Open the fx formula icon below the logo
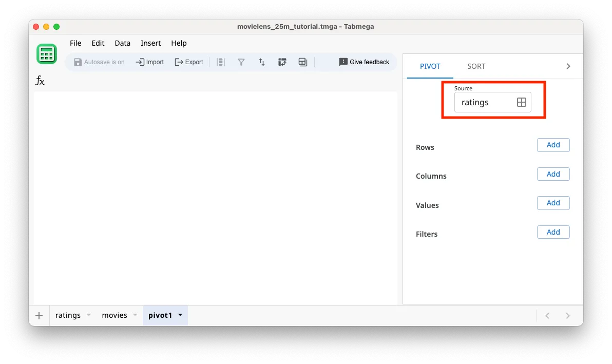612x364 pixels. 40,80
